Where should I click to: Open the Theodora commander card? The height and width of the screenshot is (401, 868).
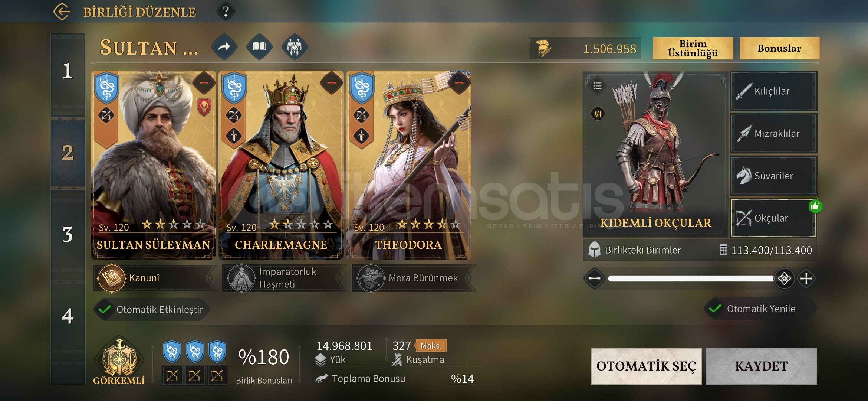(408, 165)
